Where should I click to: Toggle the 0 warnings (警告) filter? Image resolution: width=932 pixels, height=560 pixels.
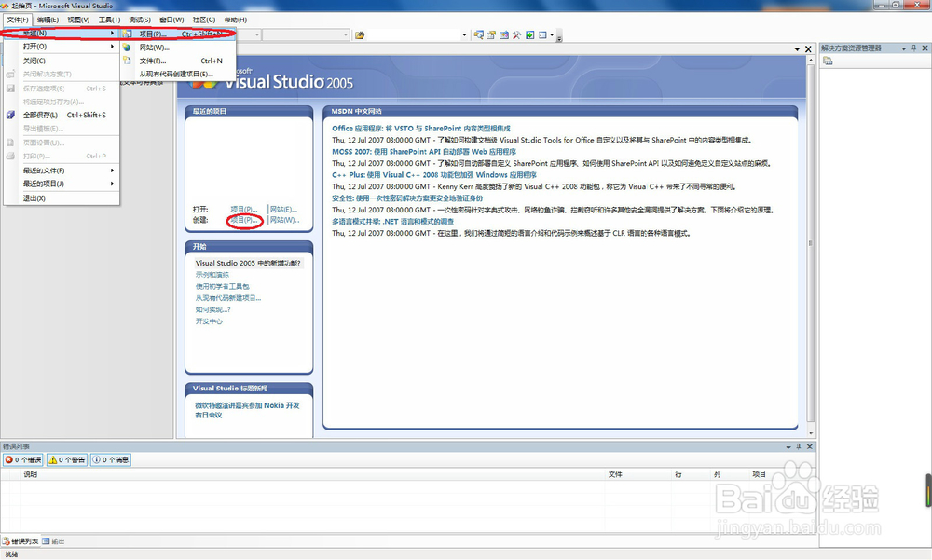click(x=67, y=459)
